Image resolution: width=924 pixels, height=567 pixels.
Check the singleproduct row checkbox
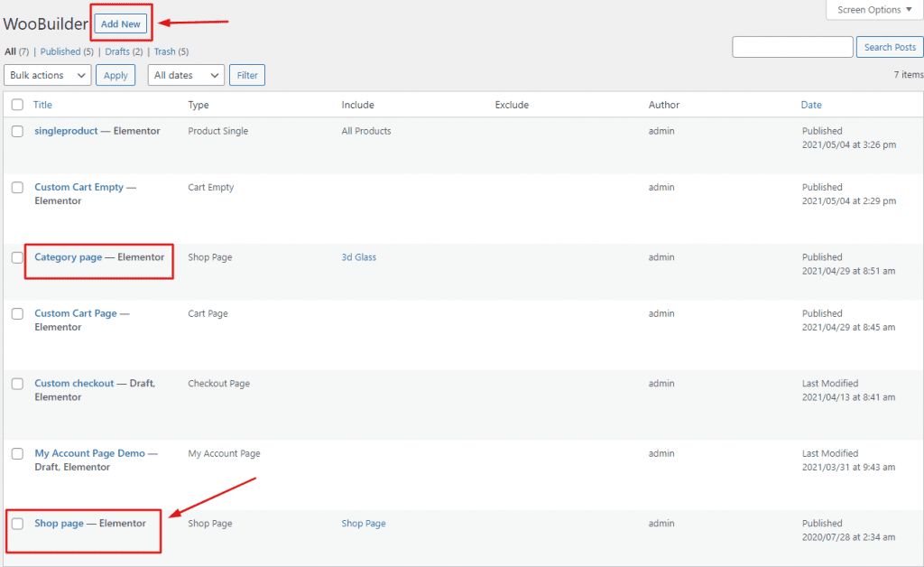pos(16,130)
